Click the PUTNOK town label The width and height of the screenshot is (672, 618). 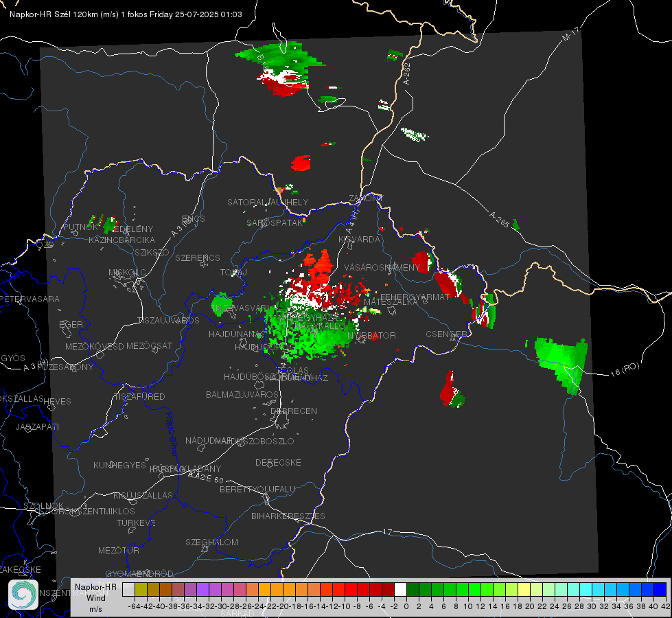click(x=80, y=227)
